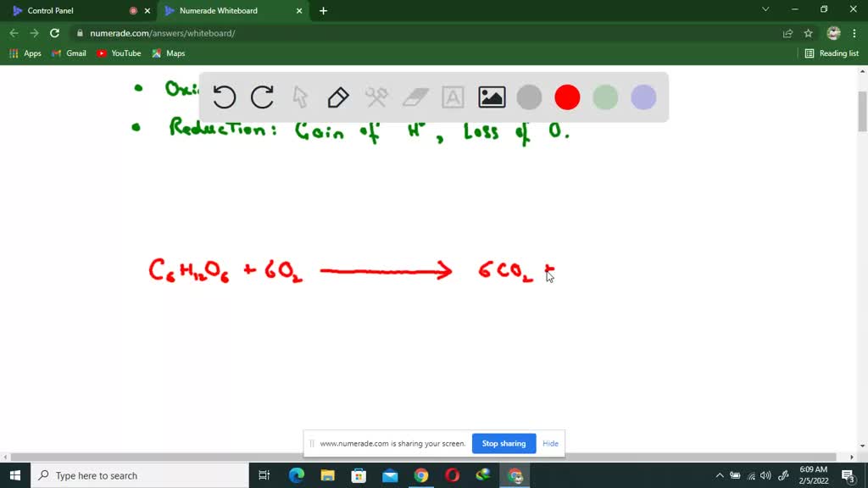Toggle the bookmark star for this page
Screen dimensions: 868x488
pyautogui.click(x=808, y=32)
